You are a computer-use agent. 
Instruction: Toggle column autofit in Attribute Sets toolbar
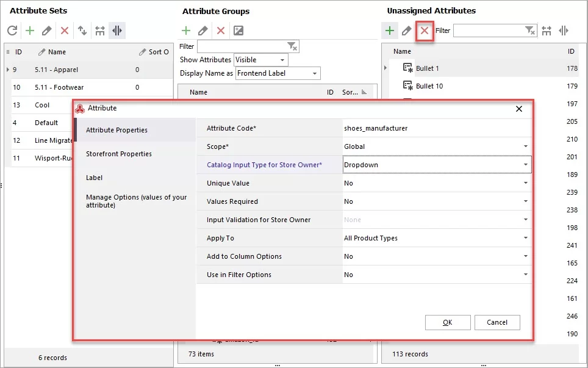(117, 31)
